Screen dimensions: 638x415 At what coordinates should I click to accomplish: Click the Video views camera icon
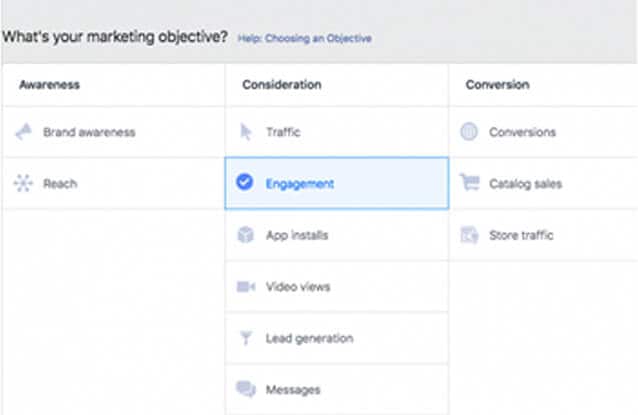tap(246, 287)
